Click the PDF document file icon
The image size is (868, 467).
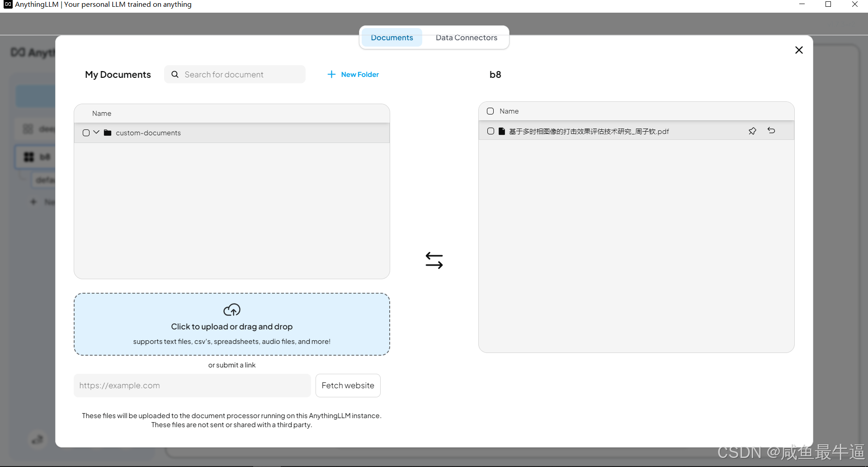502,131
